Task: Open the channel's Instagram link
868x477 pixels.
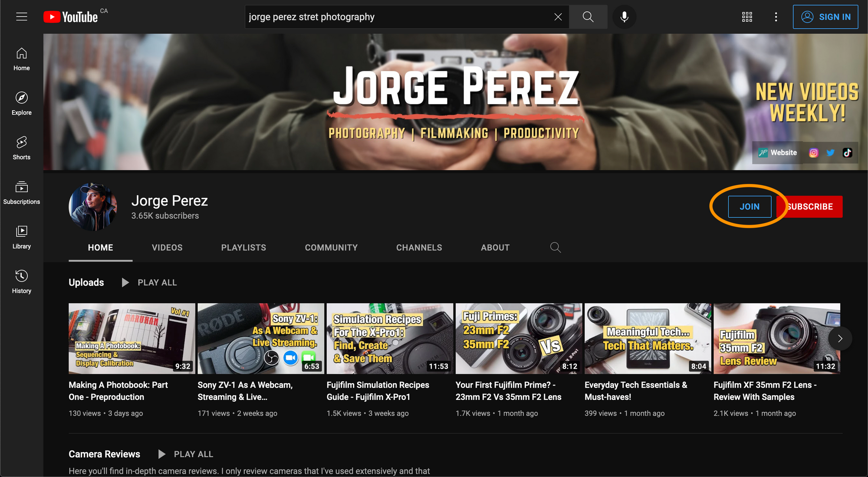Action: click(x=813, y=153)
